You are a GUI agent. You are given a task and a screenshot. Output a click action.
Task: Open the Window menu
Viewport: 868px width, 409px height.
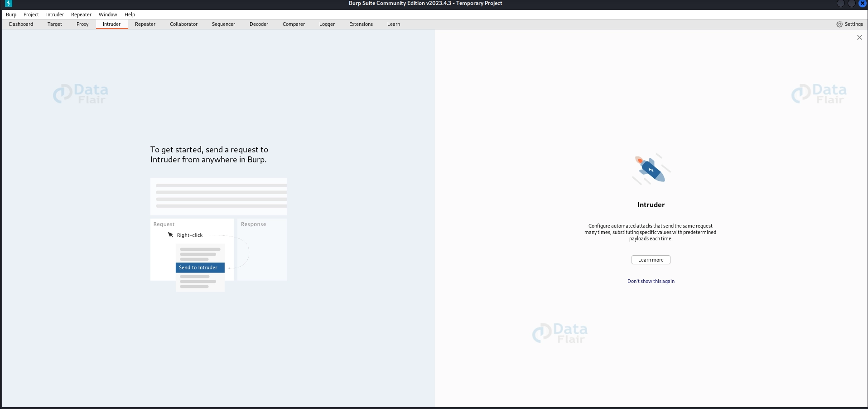pos(108,15)
